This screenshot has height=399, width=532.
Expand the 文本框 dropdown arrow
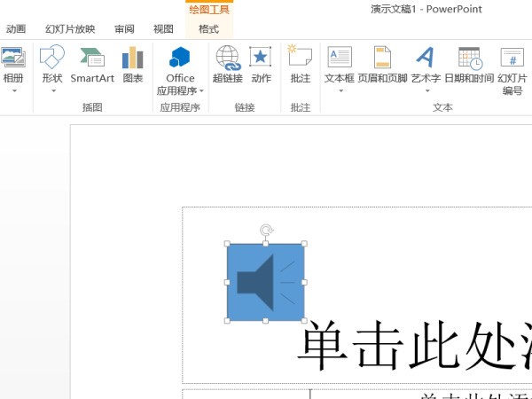coord(341,91)
